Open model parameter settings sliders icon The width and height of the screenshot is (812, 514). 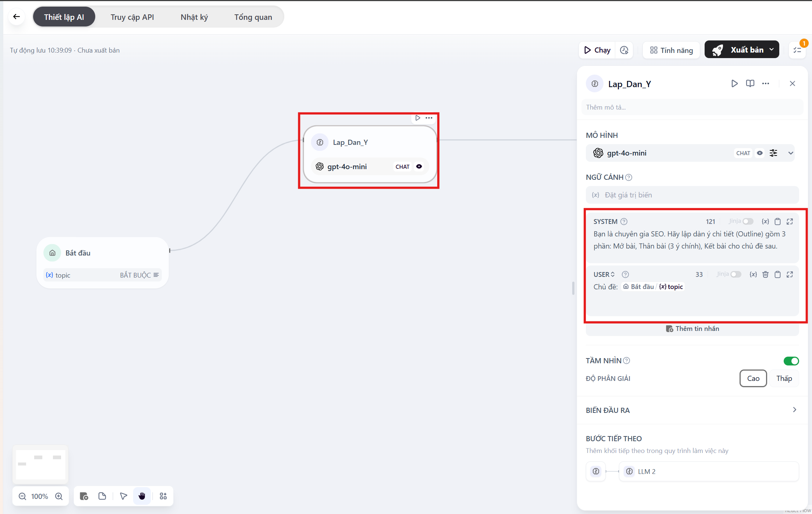(x=773, y=153)
